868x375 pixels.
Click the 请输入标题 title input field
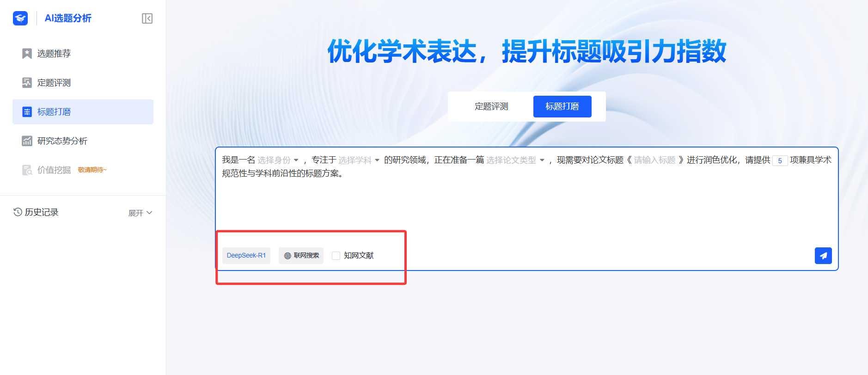654,160
